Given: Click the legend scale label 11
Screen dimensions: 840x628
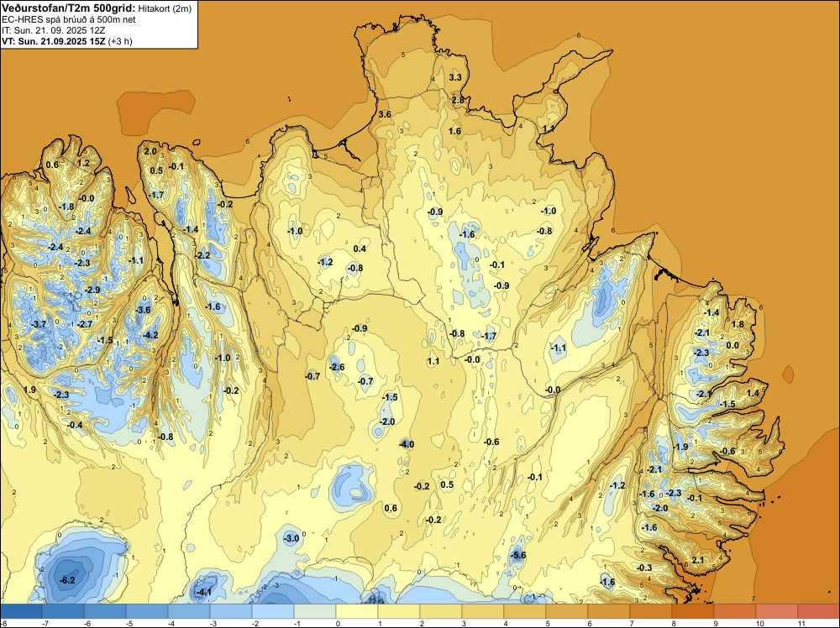Looking at the screenshot, I should tap(801, 623).
